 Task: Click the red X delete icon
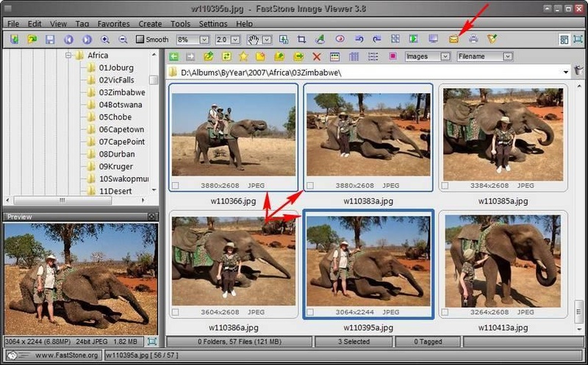pyautogui.click(x=317, y=57)
